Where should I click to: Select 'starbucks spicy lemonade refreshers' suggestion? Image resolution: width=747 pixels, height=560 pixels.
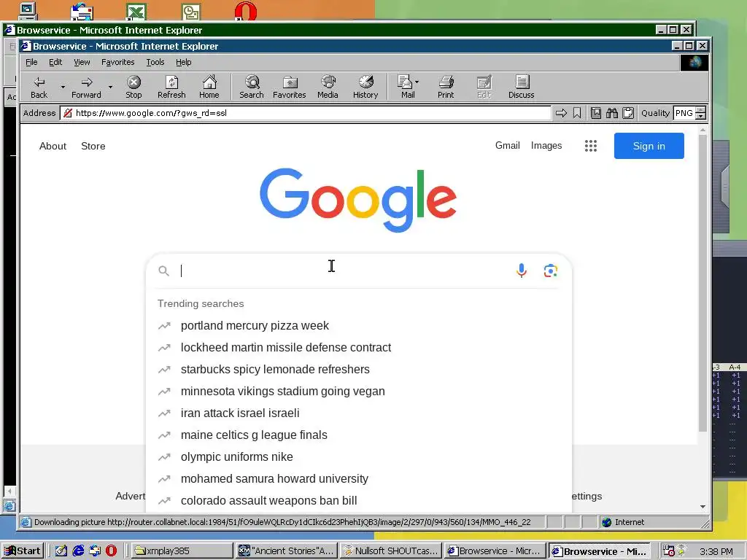359,370
